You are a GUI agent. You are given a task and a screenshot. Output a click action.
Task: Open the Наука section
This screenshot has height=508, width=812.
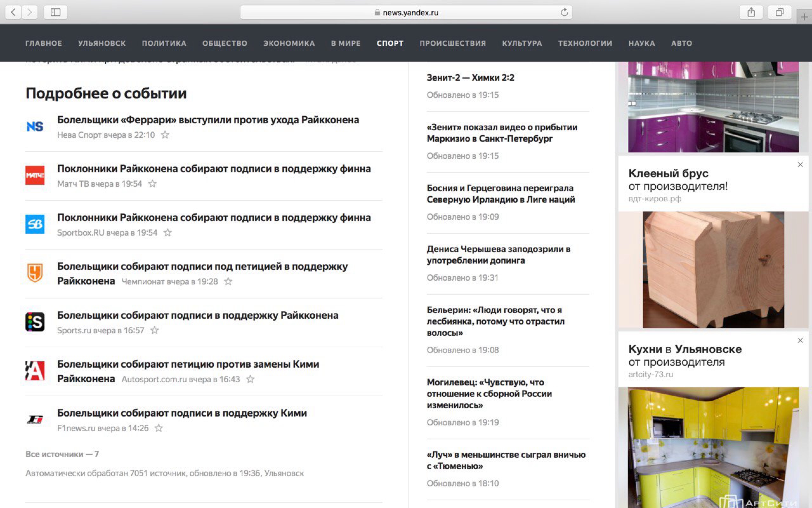tap(642, 43)
